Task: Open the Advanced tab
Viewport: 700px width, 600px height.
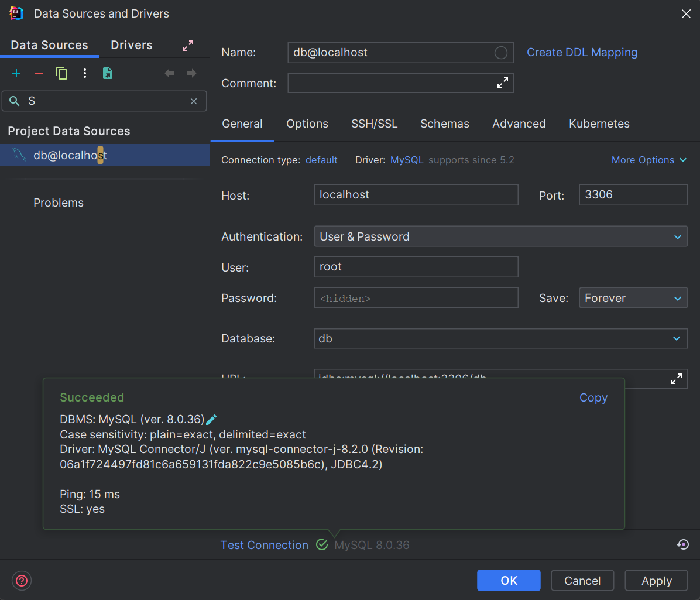Action: point(519,124)
